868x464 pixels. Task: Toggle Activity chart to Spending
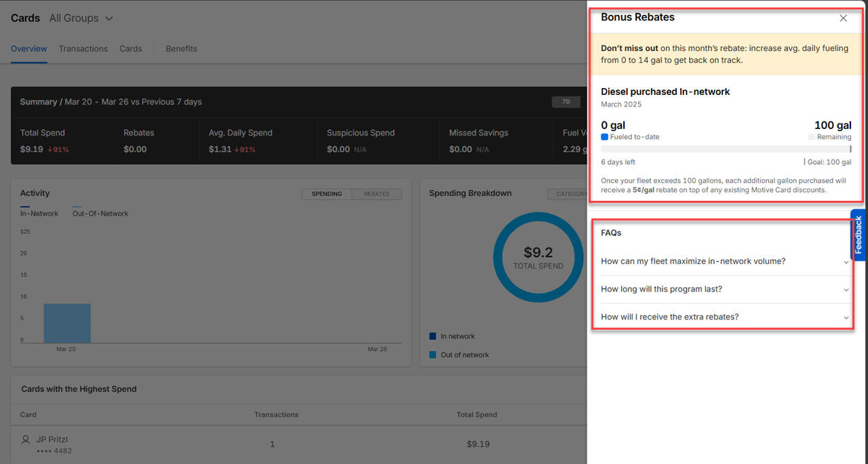point(327,194)
